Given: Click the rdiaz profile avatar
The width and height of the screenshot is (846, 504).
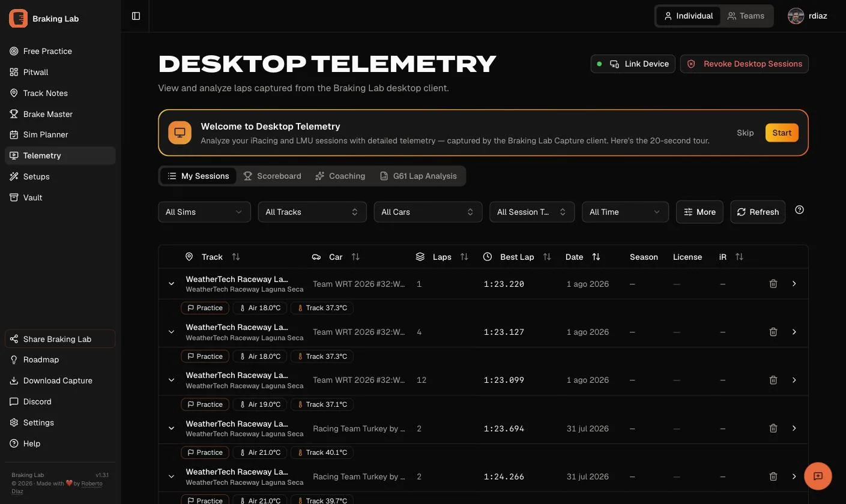Looking at the screenshot, I should tap(796, 16).
